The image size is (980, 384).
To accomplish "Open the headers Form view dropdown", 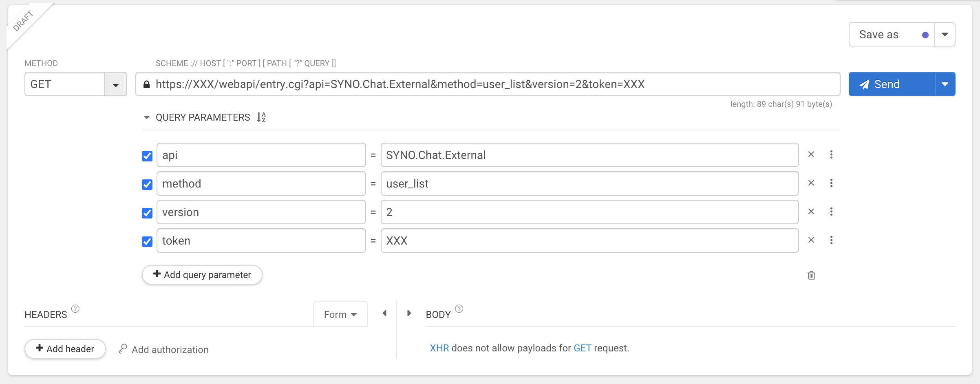I will pyautogui.click(x=340, y=314).
